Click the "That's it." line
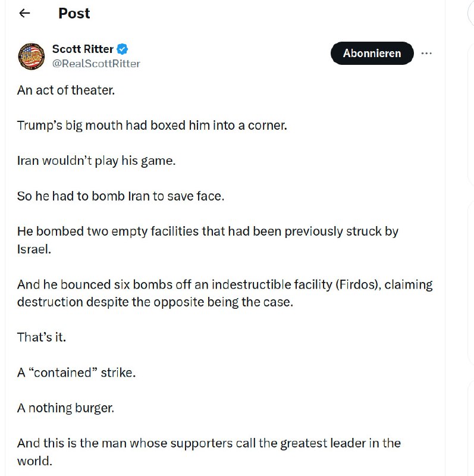The image size is (474, 476). [42, 337]
